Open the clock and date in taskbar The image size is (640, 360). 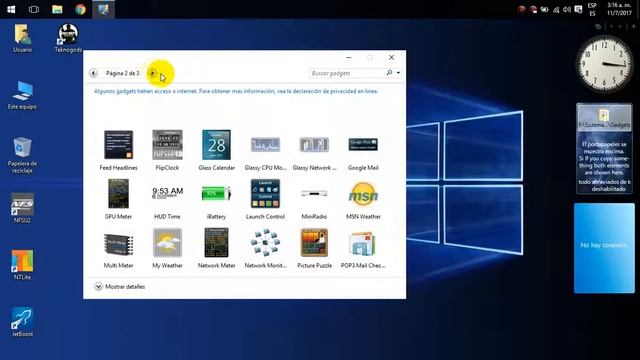pyautogui.click(x=619, y=9)
